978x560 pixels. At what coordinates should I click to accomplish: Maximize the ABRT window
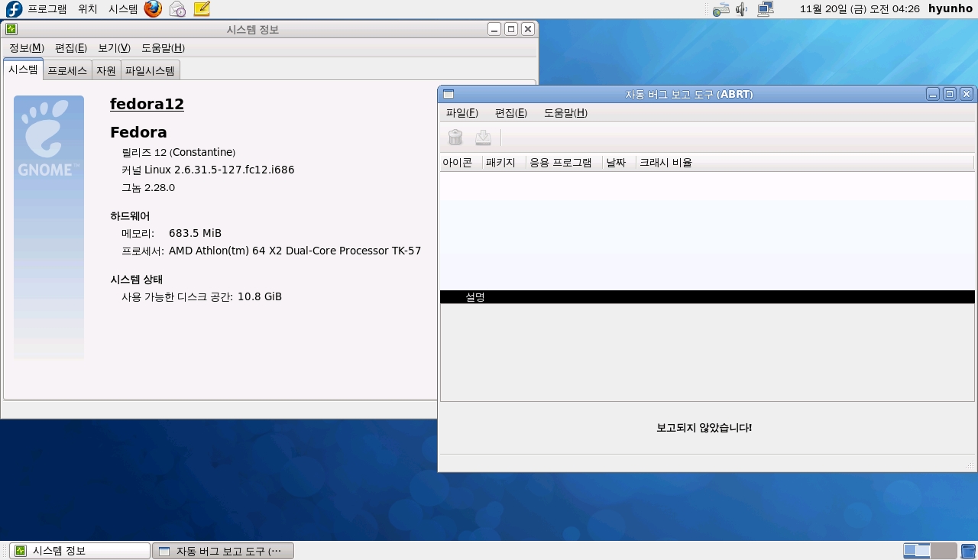point(950,94)
